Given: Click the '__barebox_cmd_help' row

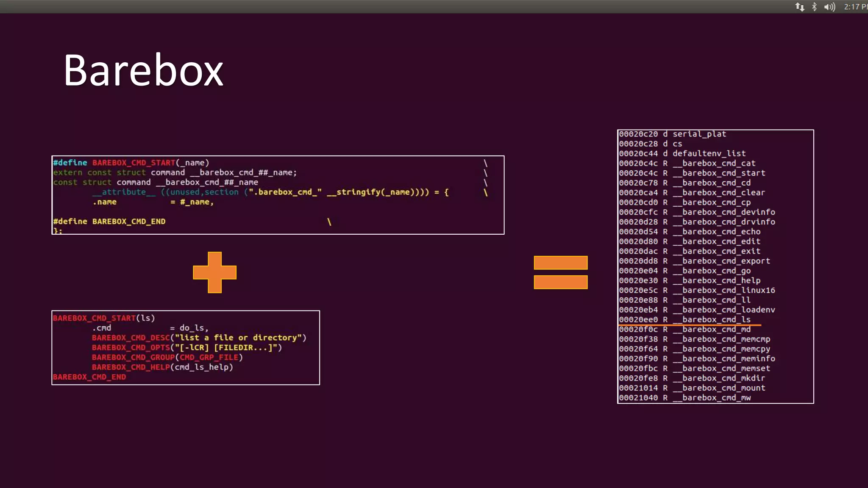Looking at the screenshot, I should (x=690, y=280).
